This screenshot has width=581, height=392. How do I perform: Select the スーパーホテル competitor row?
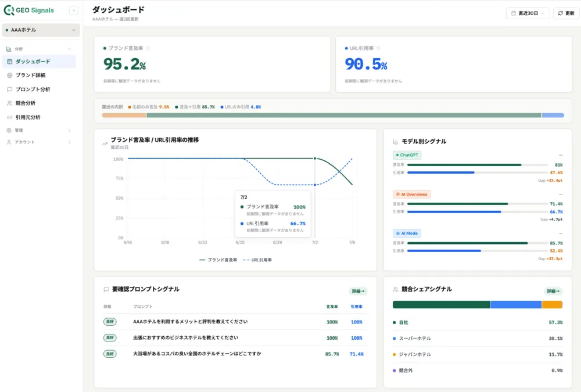coord(478,338)
